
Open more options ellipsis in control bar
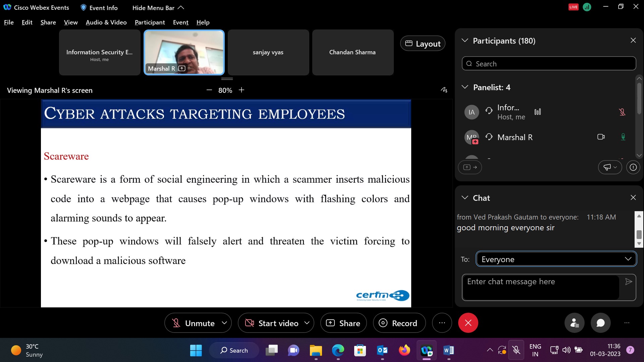(x=442, y=323)
